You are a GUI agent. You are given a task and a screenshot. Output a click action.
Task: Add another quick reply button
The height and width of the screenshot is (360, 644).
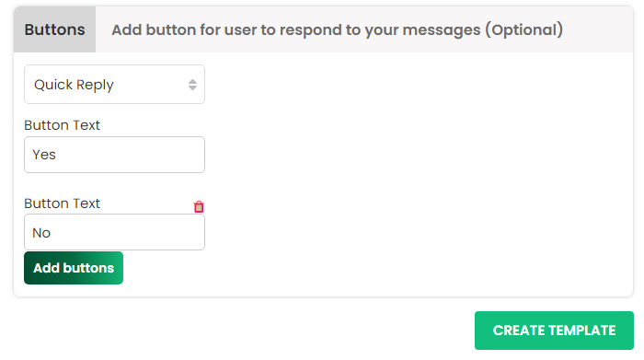74,268
